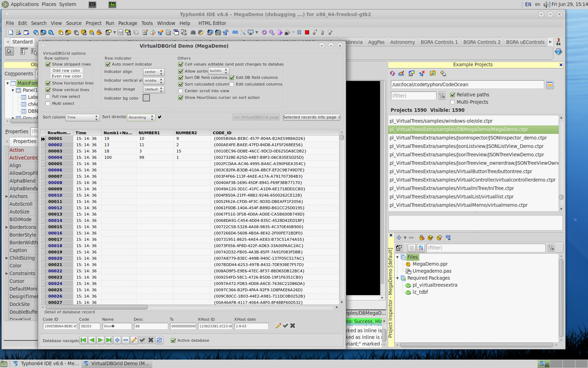Sort grid by clicking NUMBER1 column header
The width and height of the screenshot is (588, 368).
(155, 133)
